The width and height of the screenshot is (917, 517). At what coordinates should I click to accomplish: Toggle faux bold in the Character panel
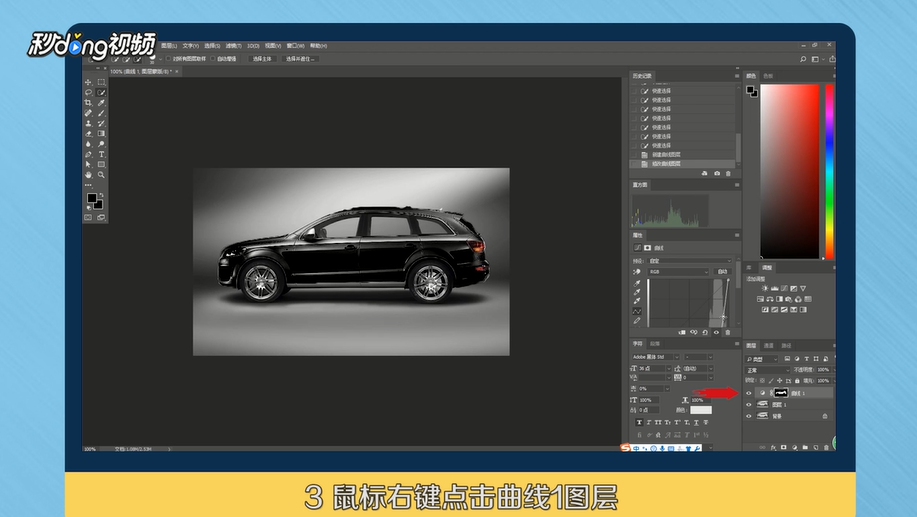[x=639, y=422]
